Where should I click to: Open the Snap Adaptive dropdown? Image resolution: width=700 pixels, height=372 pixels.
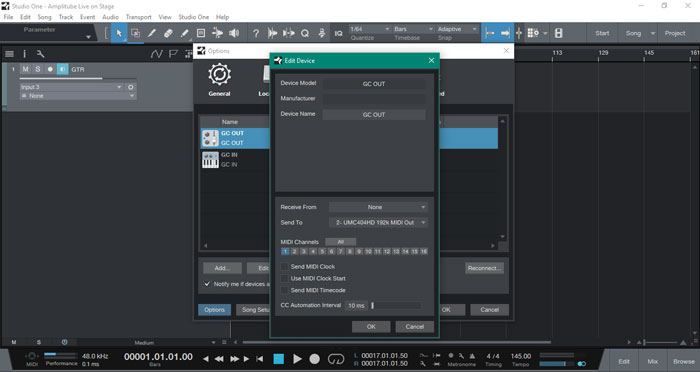coord(456,29)
